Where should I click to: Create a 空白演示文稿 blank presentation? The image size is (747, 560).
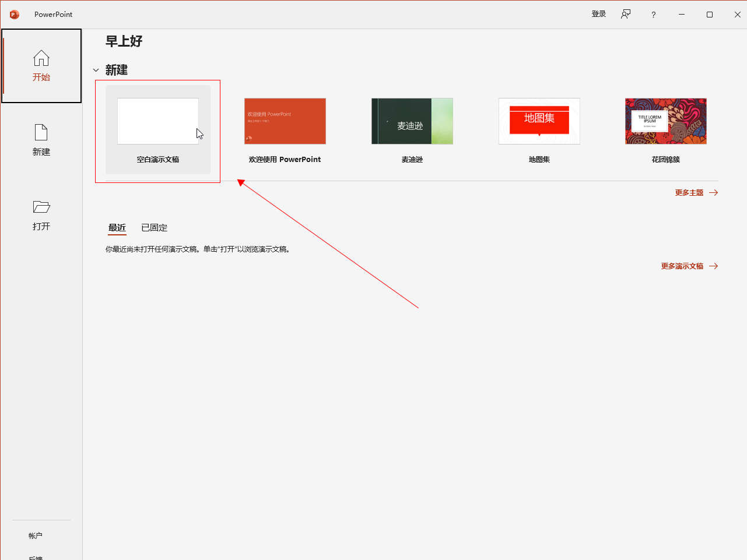click(158, 122)
